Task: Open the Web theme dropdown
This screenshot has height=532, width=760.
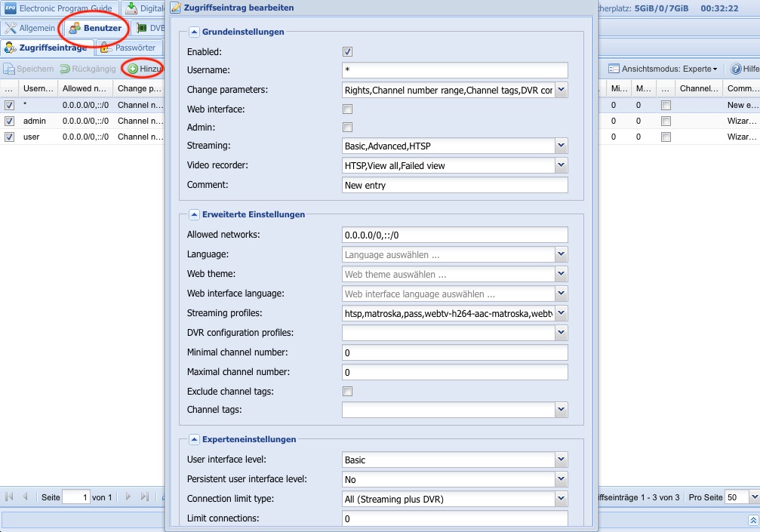Action: coord(562,274)
